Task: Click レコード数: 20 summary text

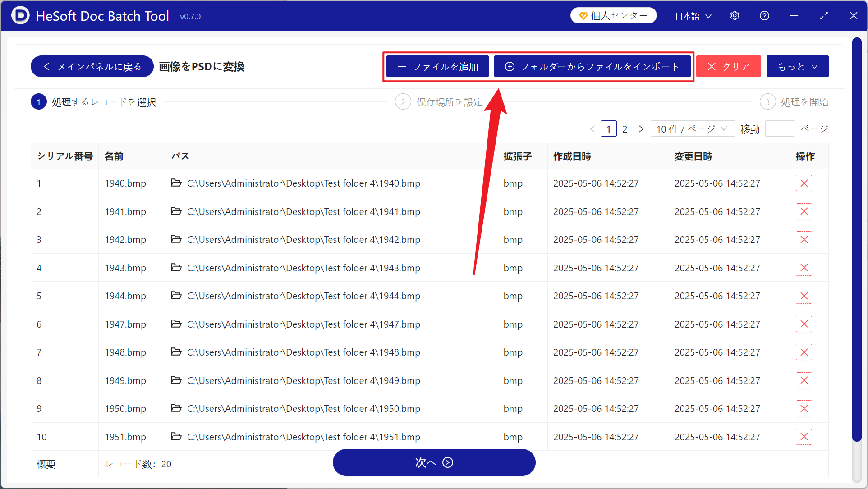Action: 138,464
